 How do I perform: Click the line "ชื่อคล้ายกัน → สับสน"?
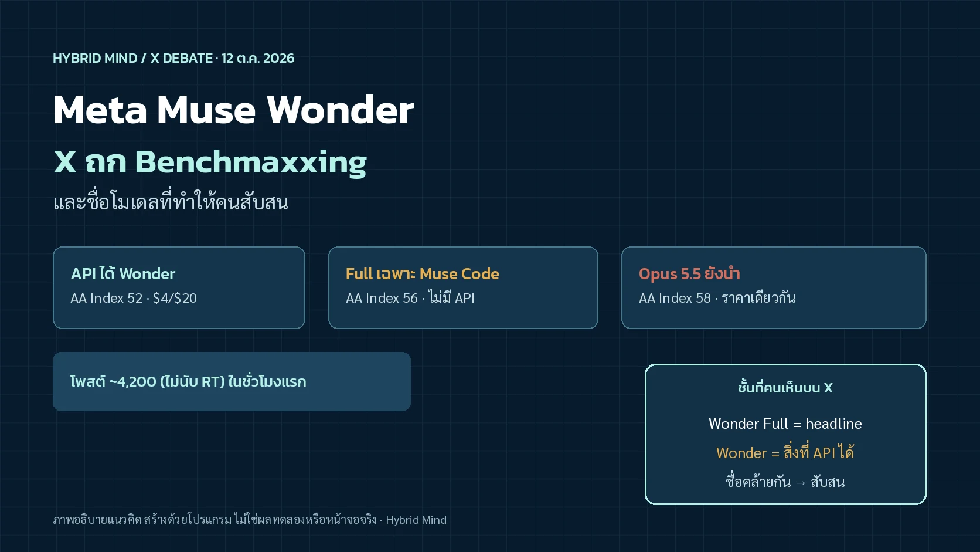tap(785, 482)
